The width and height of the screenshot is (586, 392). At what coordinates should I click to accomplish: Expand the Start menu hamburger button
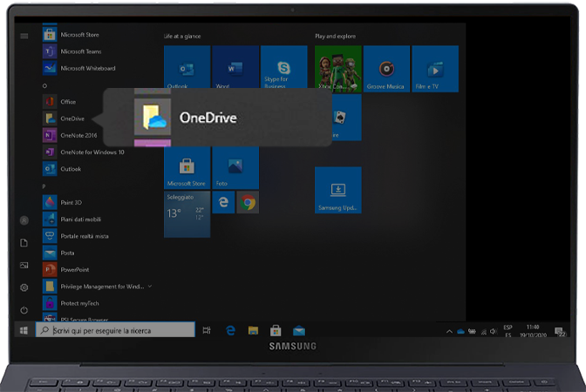coord(24,36)
